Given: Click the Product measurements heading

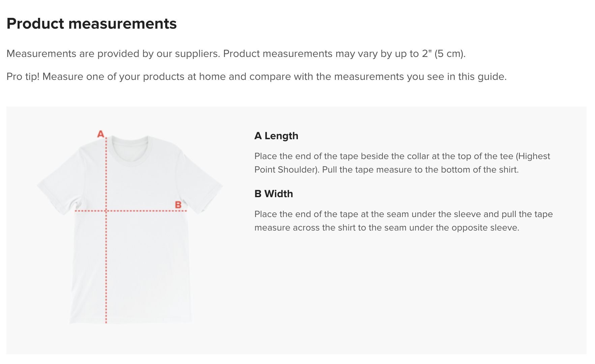Looking at the screenshot, I should click(92, 24).
